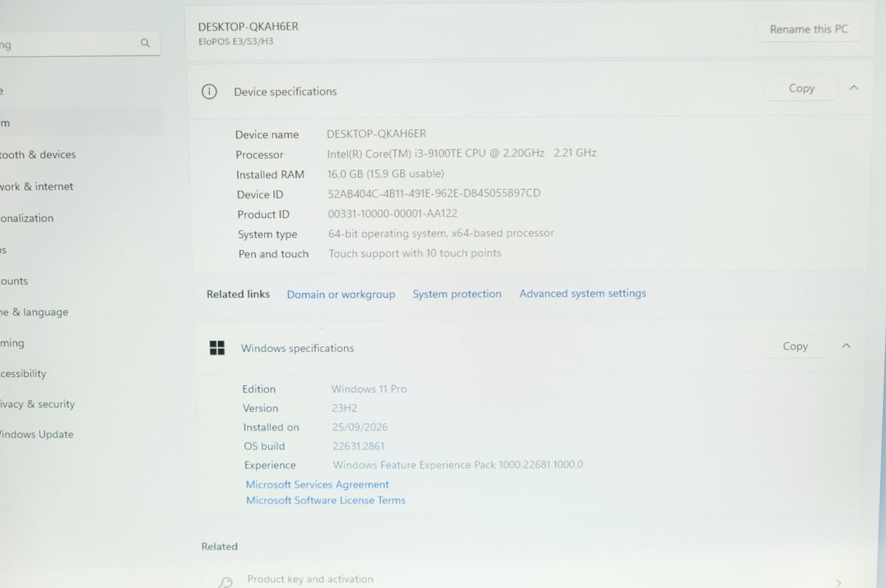Select Touch support with 10 touch points
Image resolution: width=886 pixels, height=588 pixels.
click(x=415, y=253)
